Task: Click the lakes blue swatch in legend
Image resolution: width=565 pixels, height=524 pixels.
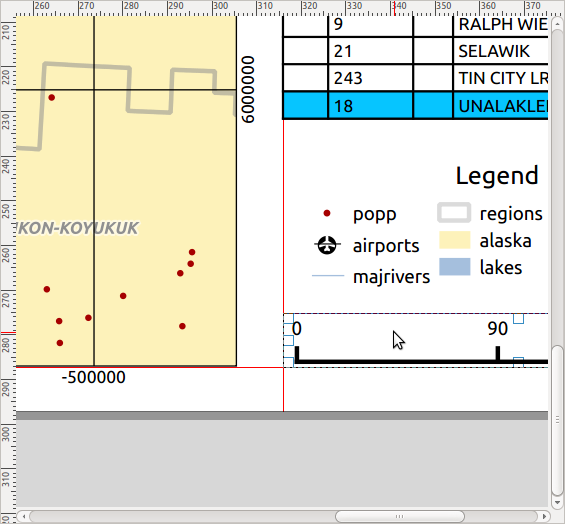Action: (x=455, y=267)
